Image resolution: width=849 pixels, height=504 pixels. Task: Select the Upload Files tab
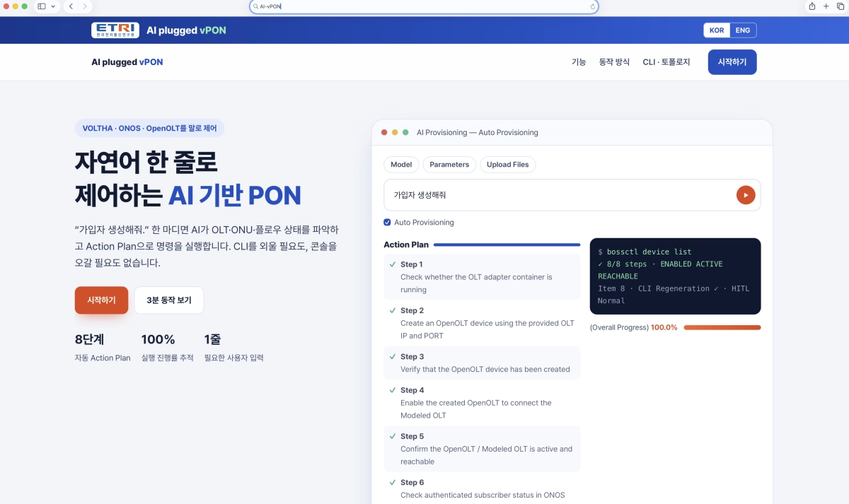click(508, 165)
